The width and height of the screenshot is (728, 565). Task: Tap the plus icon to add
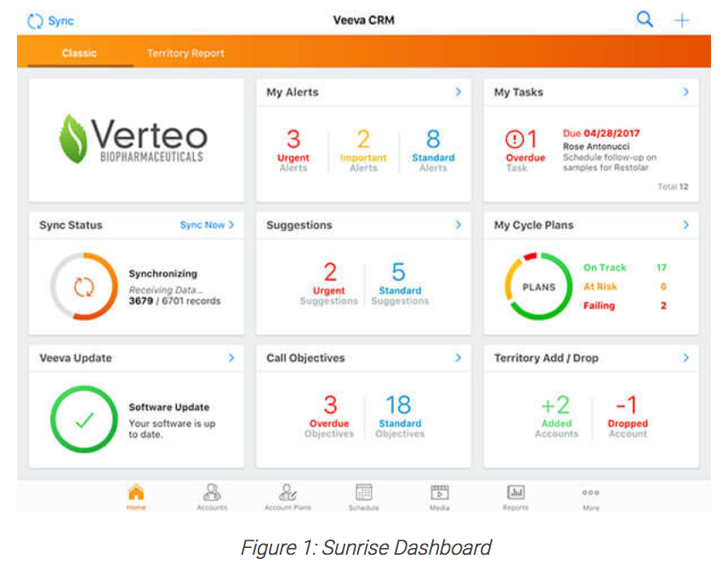682,20
